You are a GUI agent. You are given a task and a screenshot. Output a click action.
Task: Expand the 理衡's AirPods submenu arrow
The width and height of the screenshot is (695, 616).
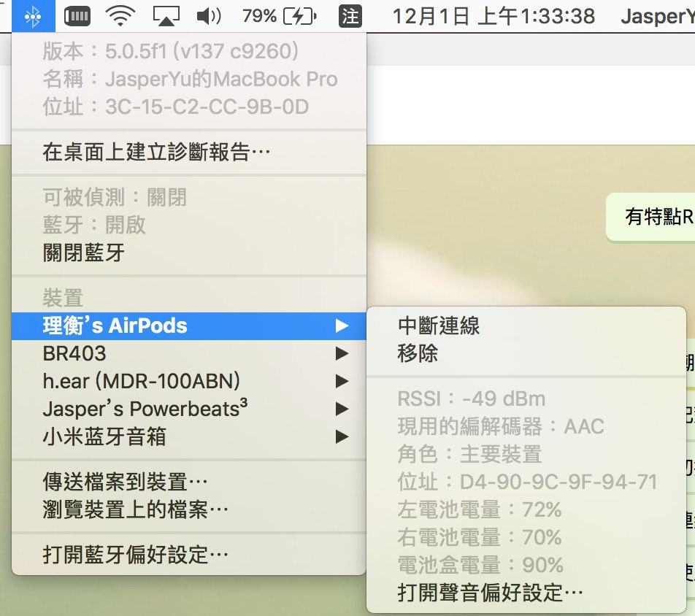tap(342, 326)
